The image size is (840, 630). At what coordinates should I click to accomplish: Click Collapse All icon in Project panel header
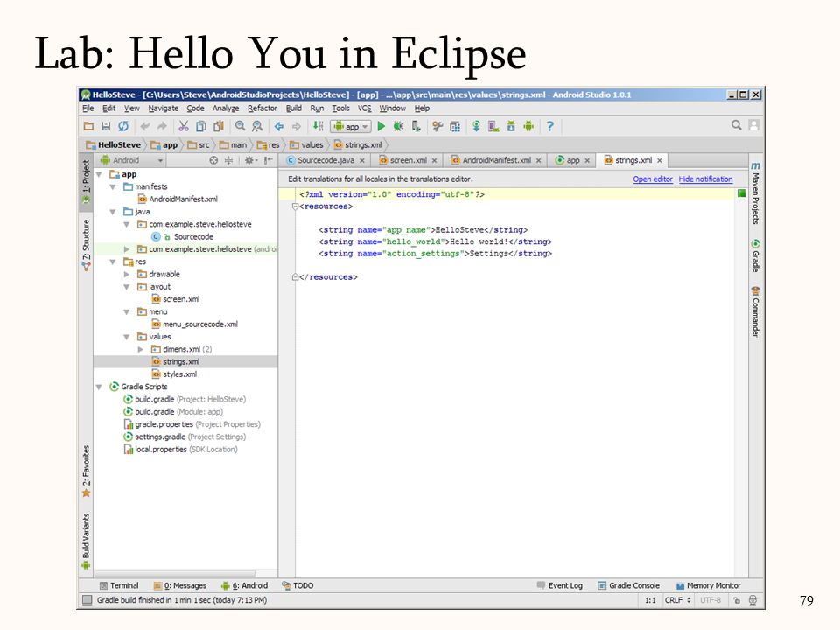click(228, 160)
